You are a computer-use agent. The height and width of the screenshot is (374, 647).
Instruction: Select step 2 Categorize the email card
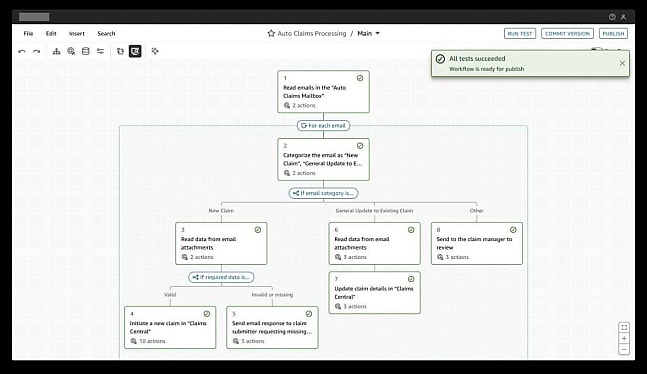(x=323, y=159)
